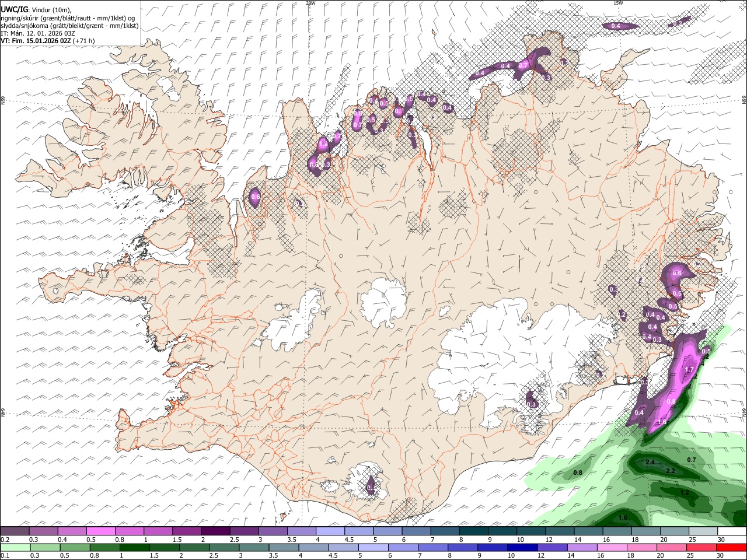Click the '(+71 h)' forecast offset text
747x560 pixels.
84,41
